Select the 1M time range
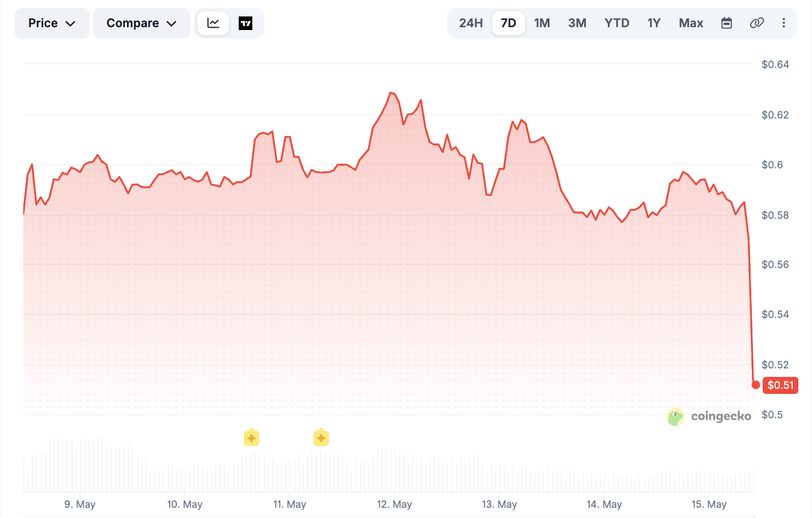The width and height of the screenshot is (812, 518). (x=542, y=23)
